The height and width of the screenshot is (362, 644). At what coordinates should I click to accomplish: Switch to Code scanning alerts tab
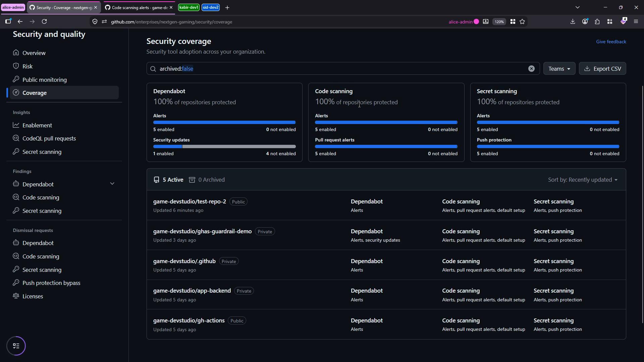139,7
